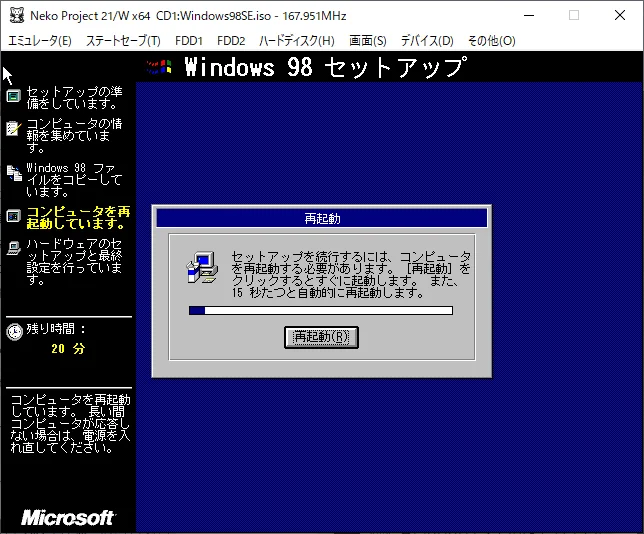Click the 再起動 dialog title bar
Image resolution: width=644 pixels, height=534 pixels.
pyautogui.click(x=322, y=218)
